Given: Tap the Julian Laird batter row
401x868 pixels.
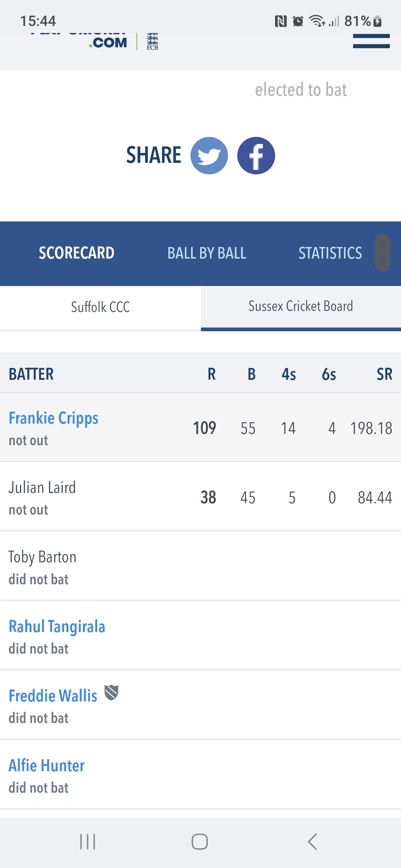Looking at the screenshot, I should tap(200, 497).
